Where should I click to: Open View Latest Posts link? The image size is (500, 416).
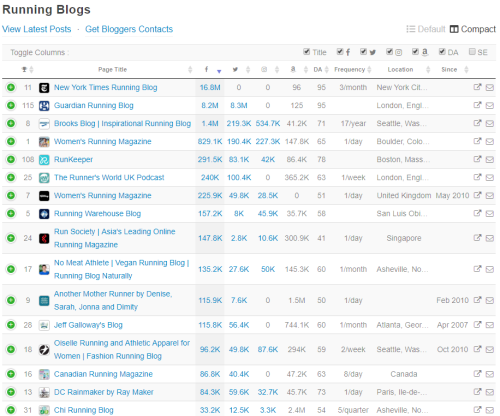pos(37,29)
